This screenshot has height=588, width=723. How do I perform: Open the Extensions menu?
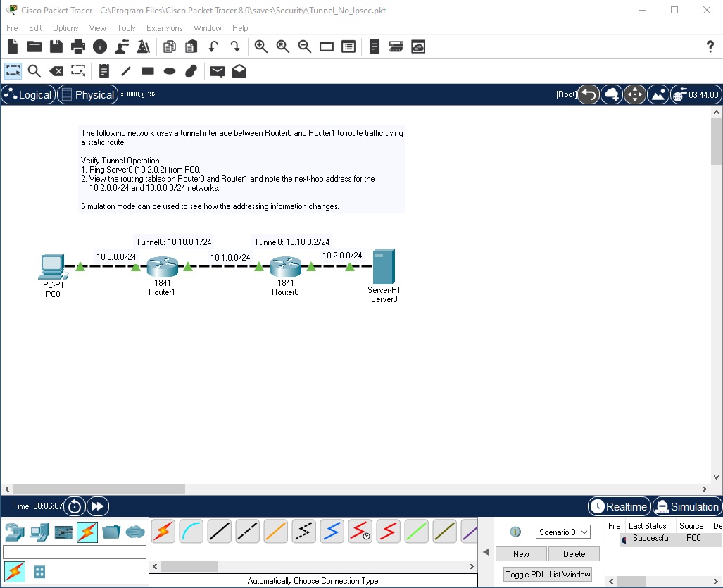(164, 28)
